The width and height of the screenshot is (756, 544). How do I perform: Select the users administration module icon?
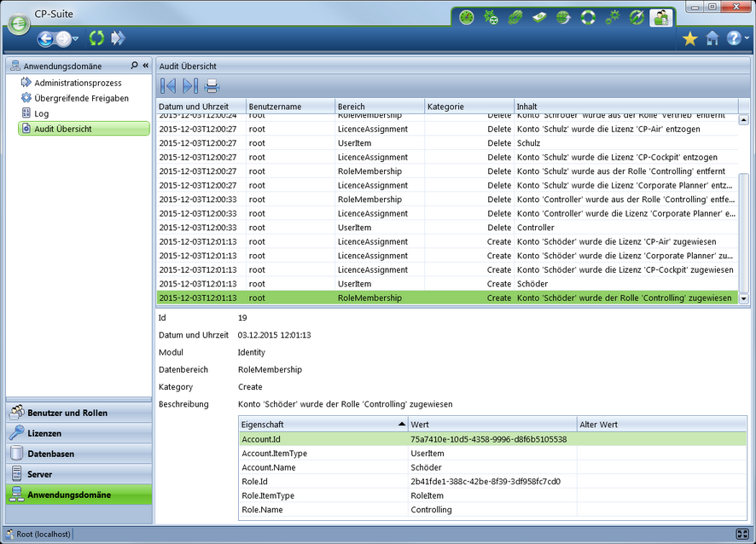661,17
